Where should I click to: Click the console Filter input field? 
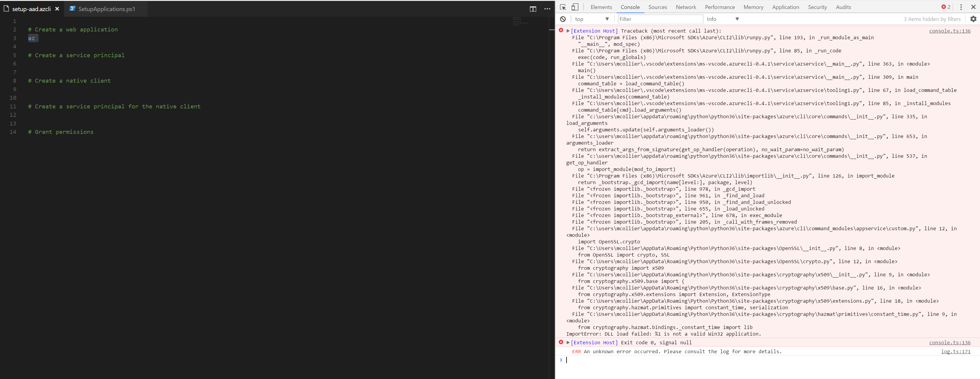[660, 19]
